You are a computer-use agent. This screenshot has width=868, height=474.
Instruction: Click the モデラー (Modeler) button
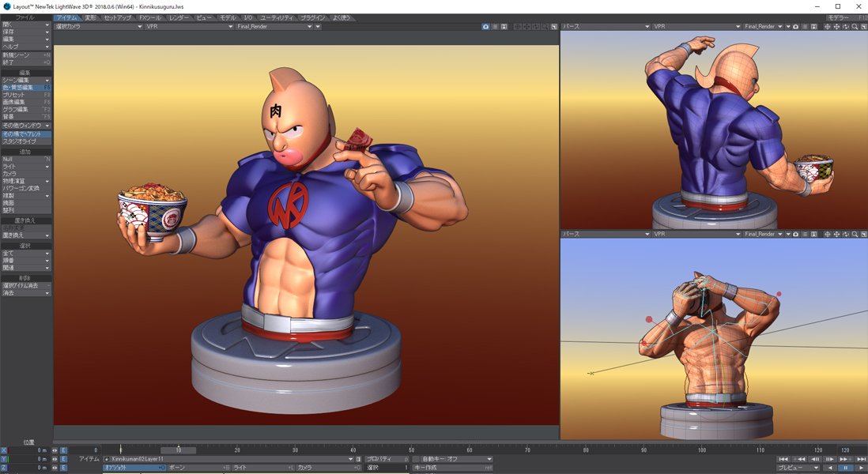(847, 17)
